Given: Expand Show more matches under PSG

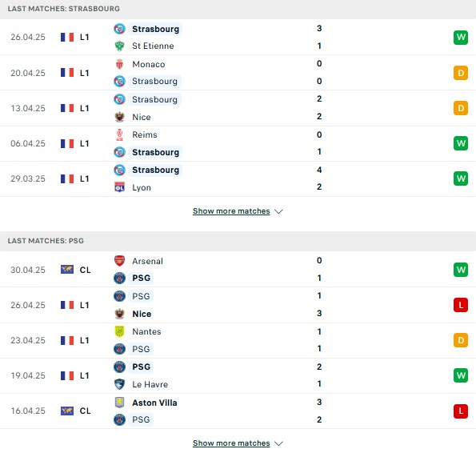Looking at the screenshot, I should pos(231,443).
